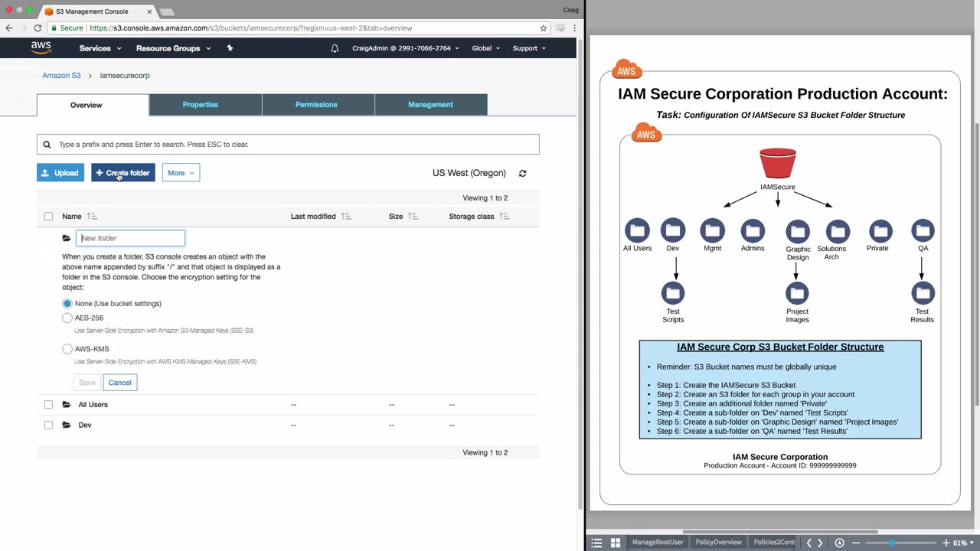Open the All Users folder link
Image resolution: width=980 pixels, height=551 pixels.
93,404
